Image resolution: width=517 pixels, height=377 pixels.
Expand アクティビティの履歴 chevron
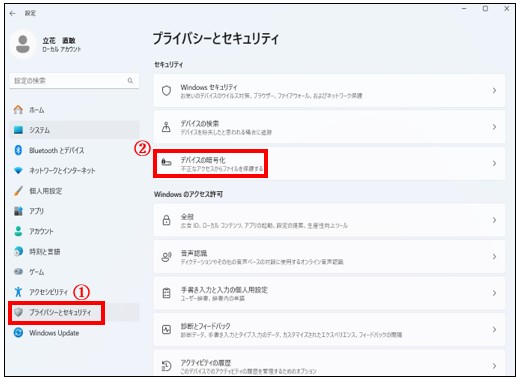point(494,366)
